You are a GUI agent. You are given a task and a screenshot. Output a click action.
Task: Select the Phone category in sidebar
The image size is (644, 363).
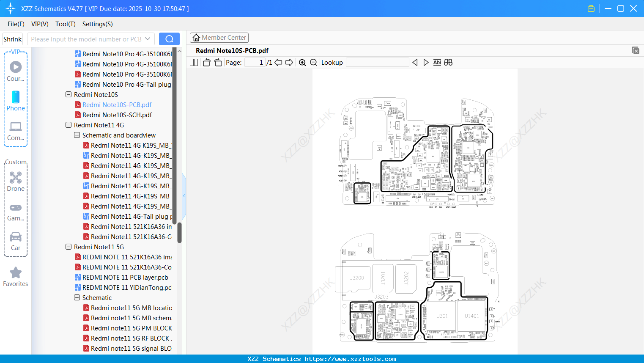click(16, 101)
